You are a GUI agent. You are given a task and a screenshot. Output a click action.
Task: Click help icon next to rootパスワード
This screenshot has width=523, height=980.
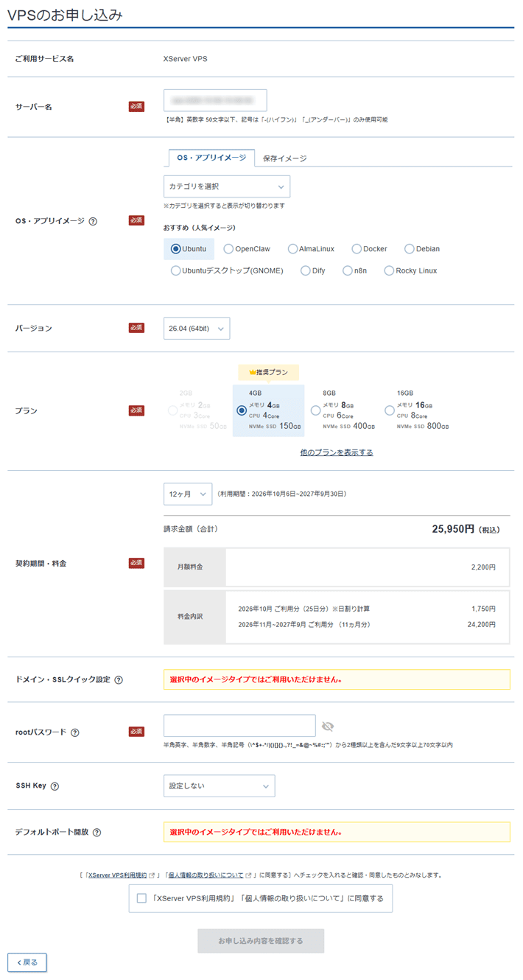pyautogui.click(x=75, y=732)
